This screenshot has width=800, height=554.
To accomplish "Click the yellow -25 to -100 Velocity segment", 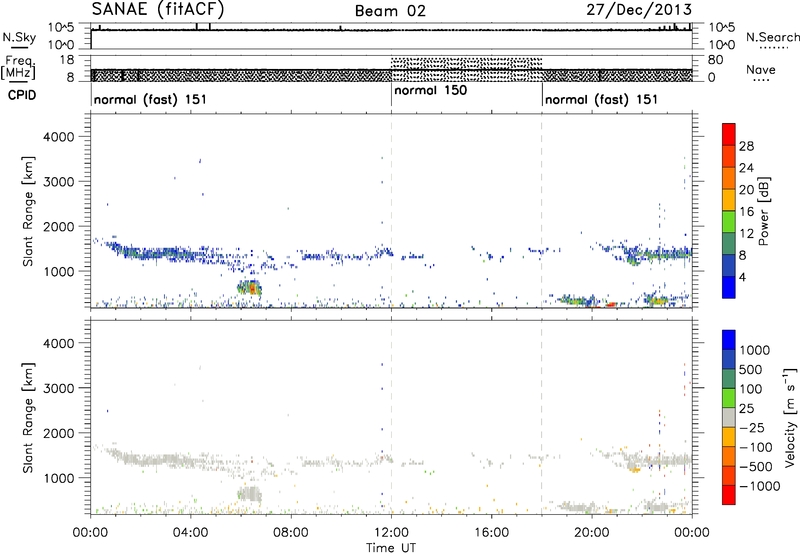I will click(729, 437).
